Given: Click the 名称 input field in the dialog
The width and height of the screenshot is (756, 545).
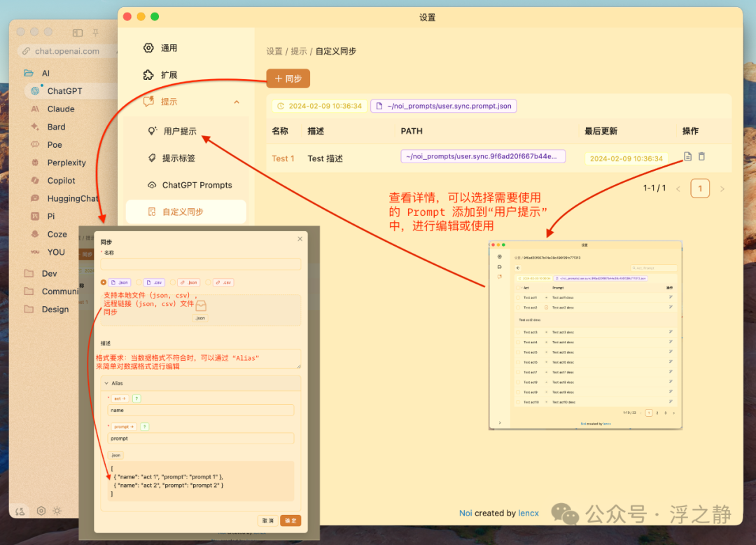Looking at the screenshot, I should click(x=201, y=264).
